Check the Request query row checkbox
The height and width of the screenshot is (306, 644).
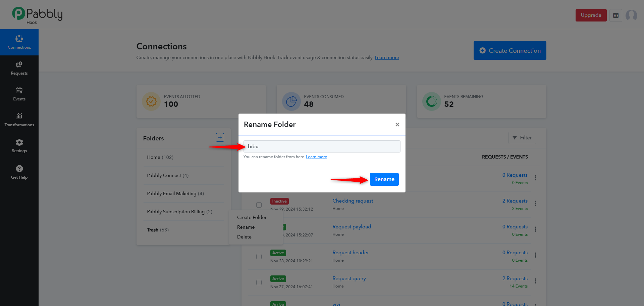click(259, 282)
